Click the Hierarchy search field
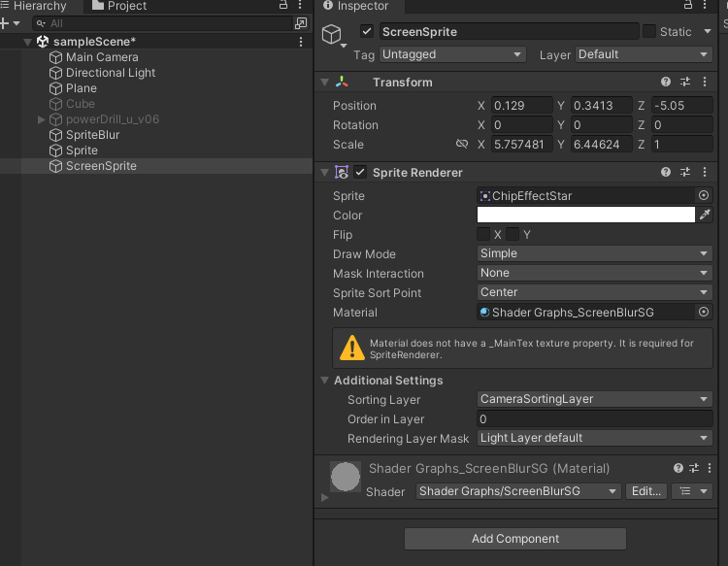The width and height of the screenshot is (728, 566). (x=162, y=23)
